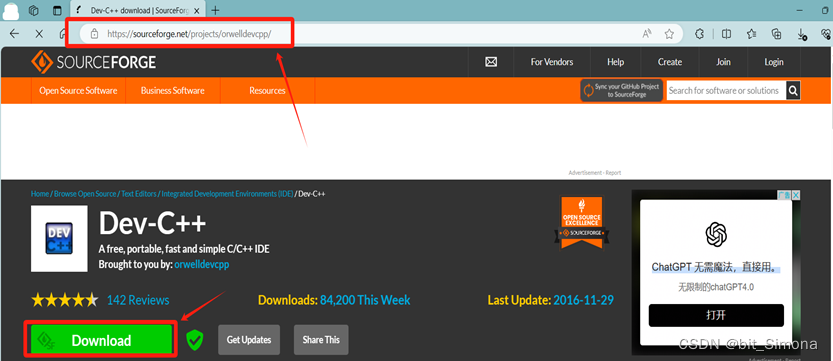Open a new tab with the plus icon

[x=215, y=10]
